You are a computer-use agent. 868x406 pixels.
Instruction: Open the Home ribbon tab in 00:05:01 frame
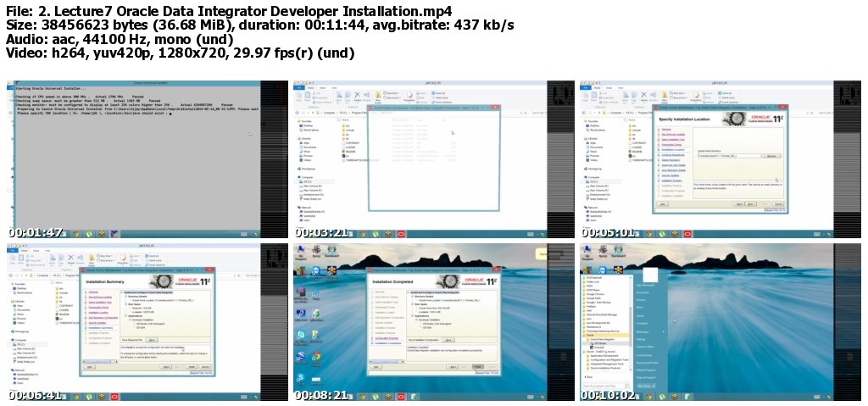[597, 87]
